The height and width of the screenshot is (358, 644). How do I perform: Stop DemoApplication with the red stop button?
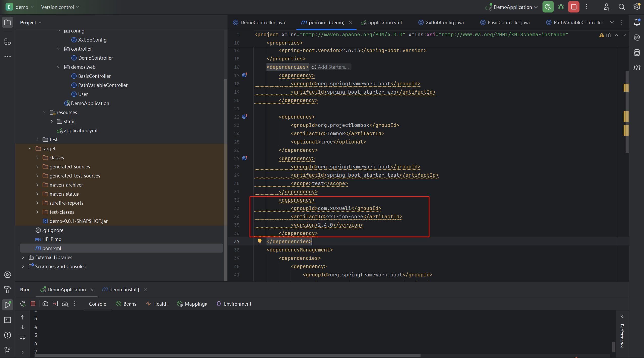pos(574,7)
